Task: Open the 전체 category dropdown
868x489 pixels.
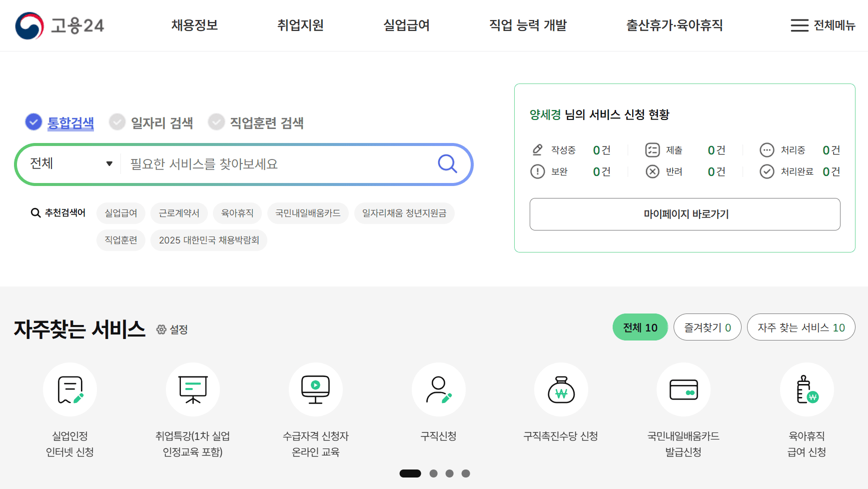Action: (x=67, y=163)
